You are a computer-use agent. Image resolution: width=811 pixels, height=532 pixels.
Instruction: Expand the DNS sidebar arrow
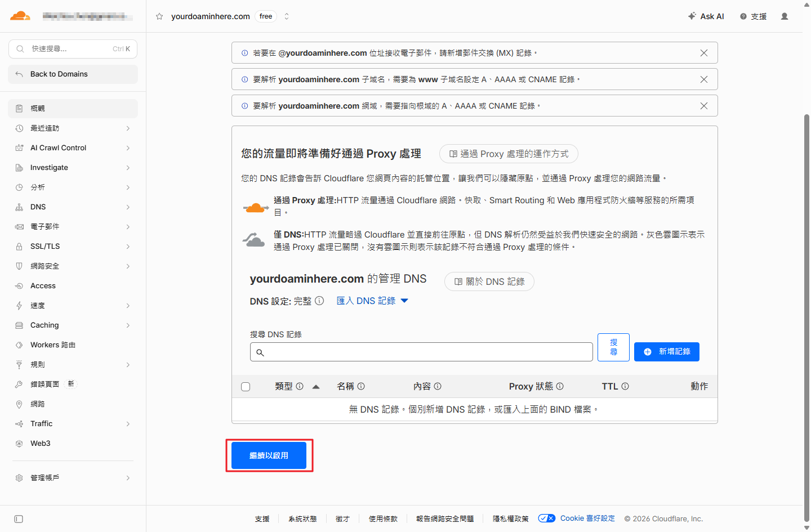click(x=128, y=207)
